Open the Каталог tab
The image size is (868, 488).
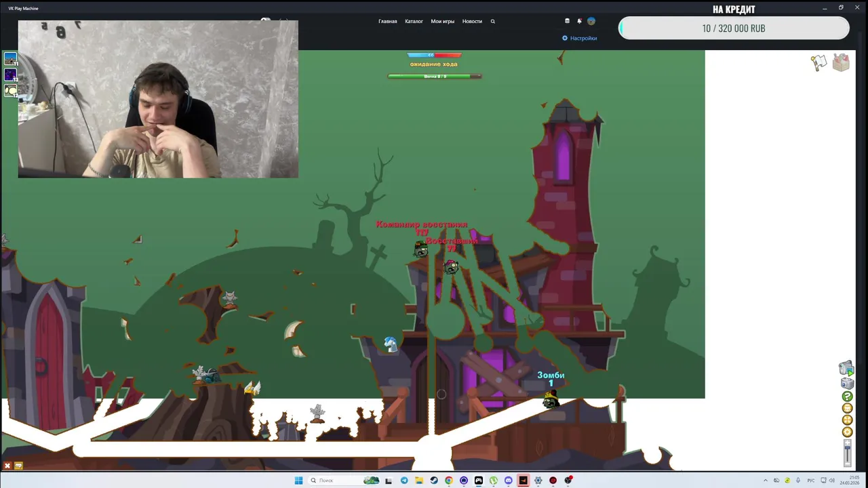tap(414, 21)
